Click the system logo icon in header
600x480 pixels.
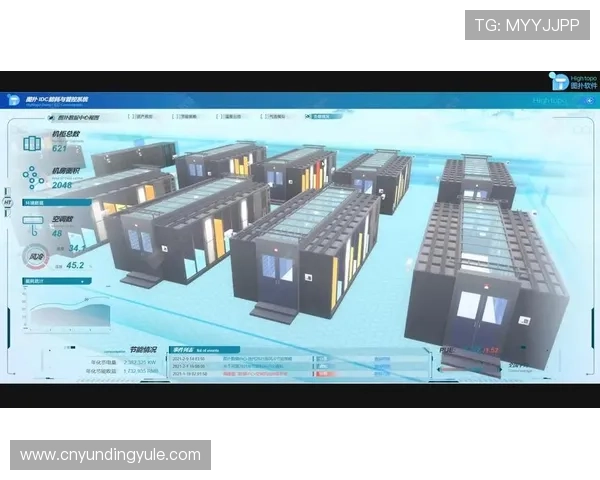click(15, 100)
